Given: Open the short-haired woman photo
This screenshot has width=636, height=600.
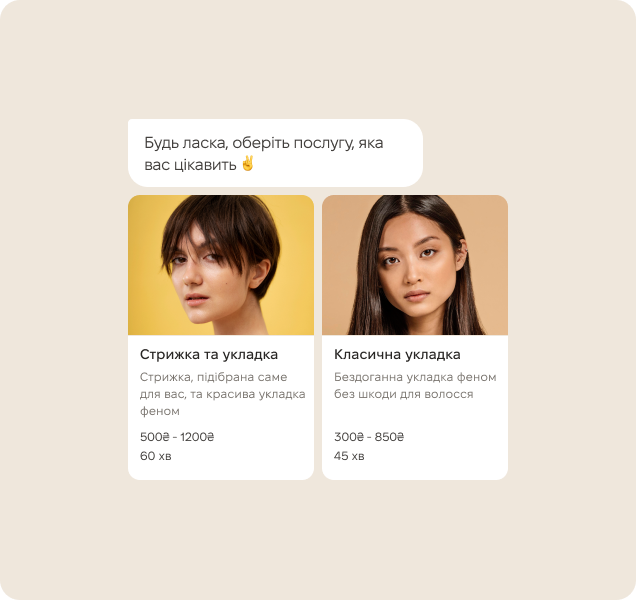Looking at the screenshot, I should pyautogui.click(x=221, y=265).
